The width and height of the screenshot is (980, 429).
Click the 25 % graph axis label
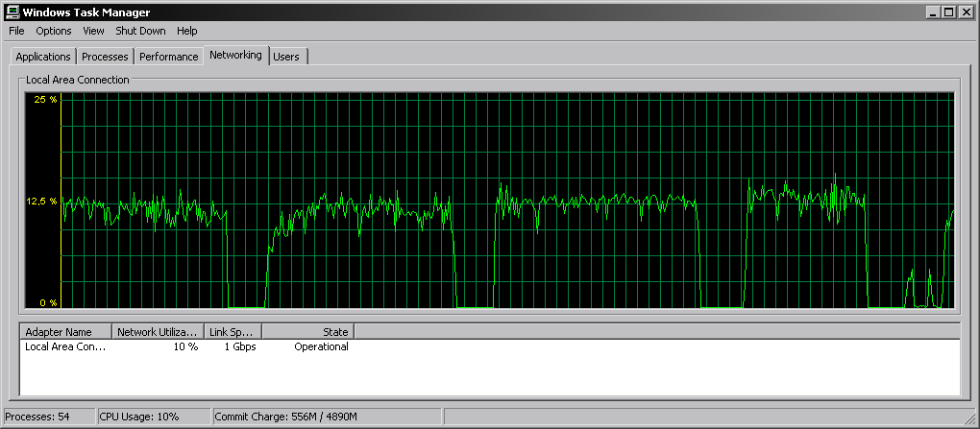point(45,99)
